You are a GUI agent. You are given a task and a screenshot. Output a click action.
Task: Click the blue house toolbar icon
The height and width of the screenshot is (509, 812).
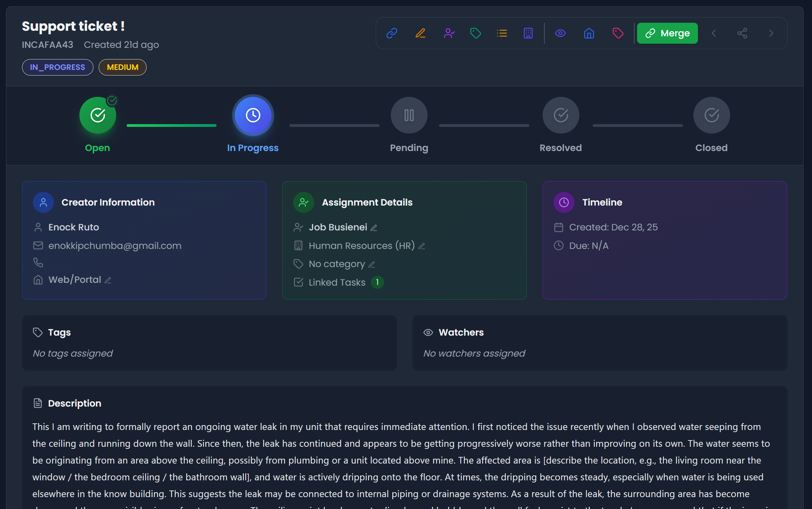pyautogui.click(x=589, y=33)
